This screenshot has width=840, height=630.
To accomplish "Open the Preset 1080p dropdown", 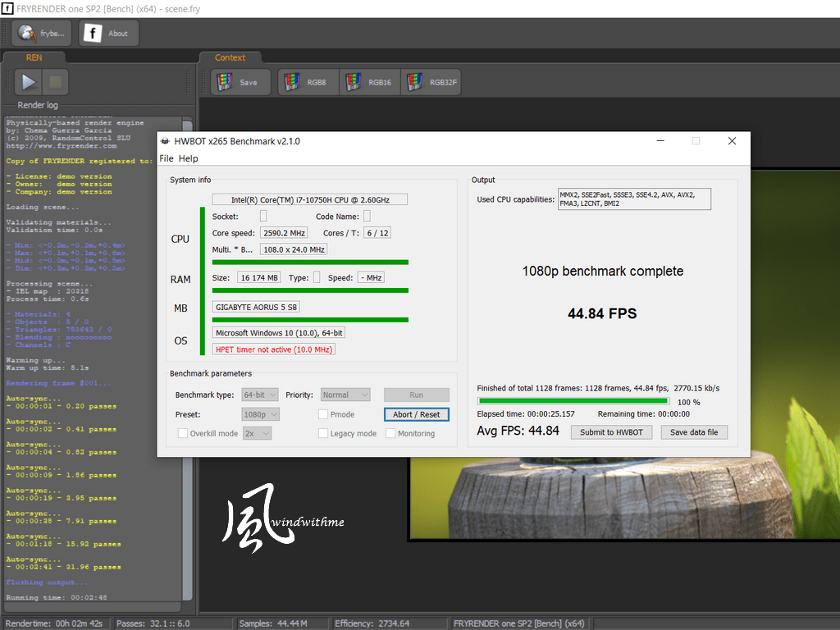I will pos(261,414).
